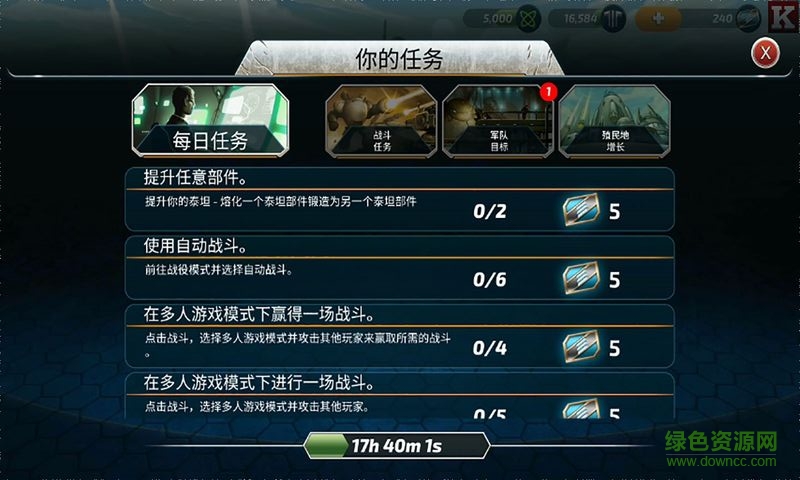The width and height of the screenshot is (800, 480).
Task: Tap the orange plus add-currency button
Action: 658,19
